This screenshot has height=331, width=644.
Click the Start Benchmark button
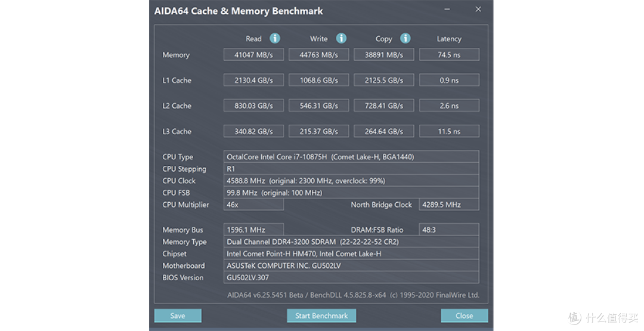click(x=321, y=315)
